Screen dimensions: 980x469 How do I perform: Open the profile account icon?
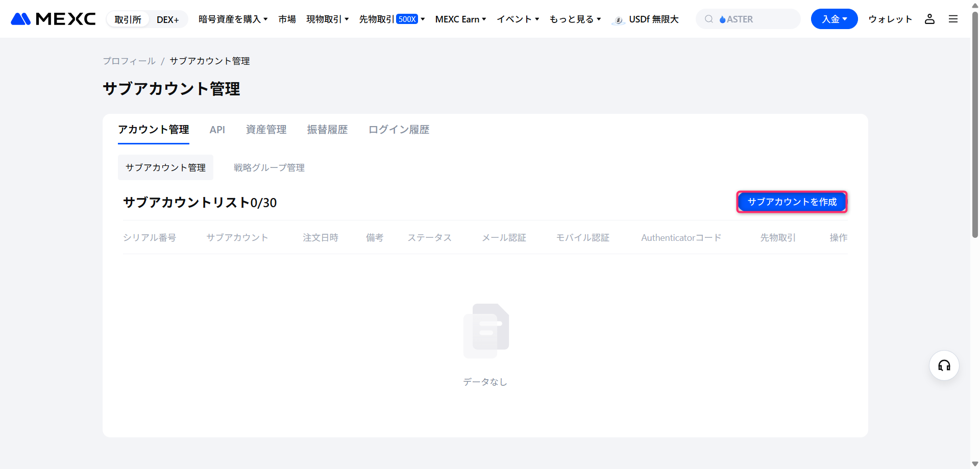click(x=930, y=19)
